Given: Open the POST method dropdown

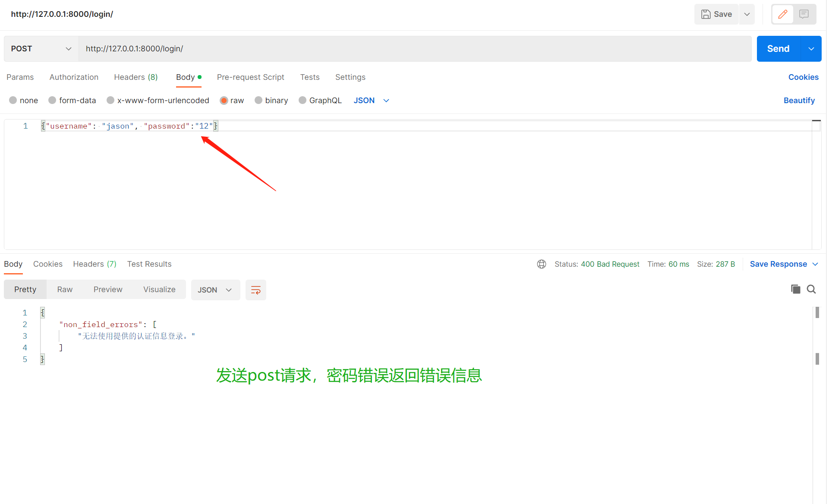Looking at the screenshot, I should click(x=41, y=49).
